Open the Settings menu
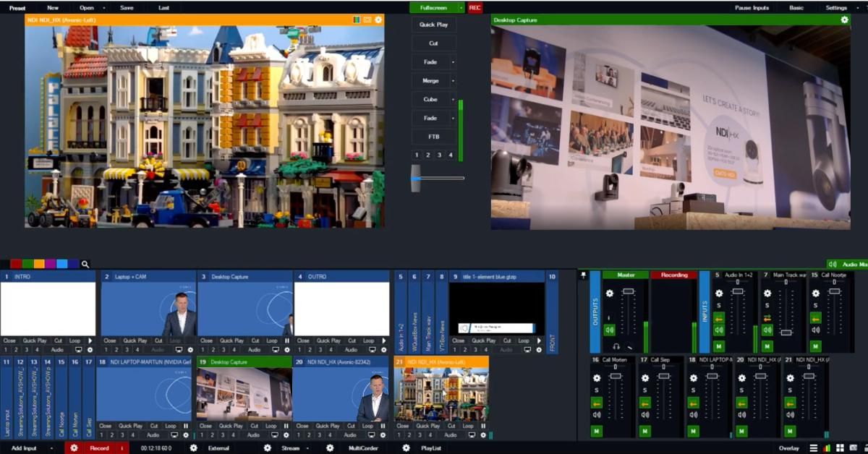This screenshot has height=454, width=868. (836, 8)
